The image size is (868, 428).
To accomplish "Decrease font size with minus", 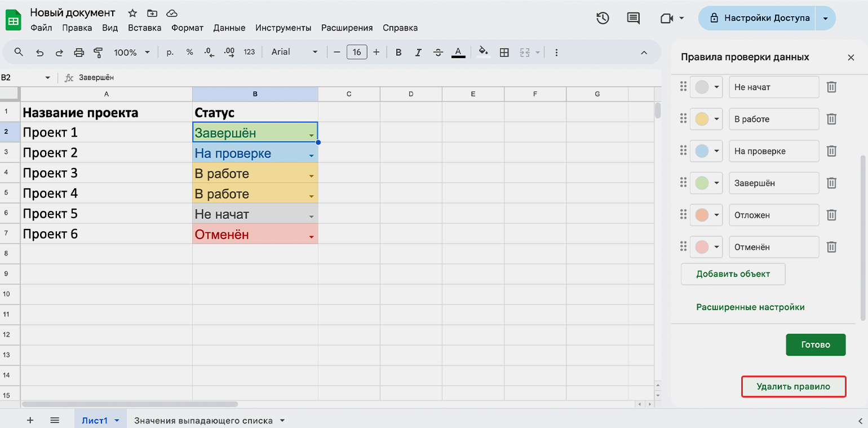I will [337, 52].
